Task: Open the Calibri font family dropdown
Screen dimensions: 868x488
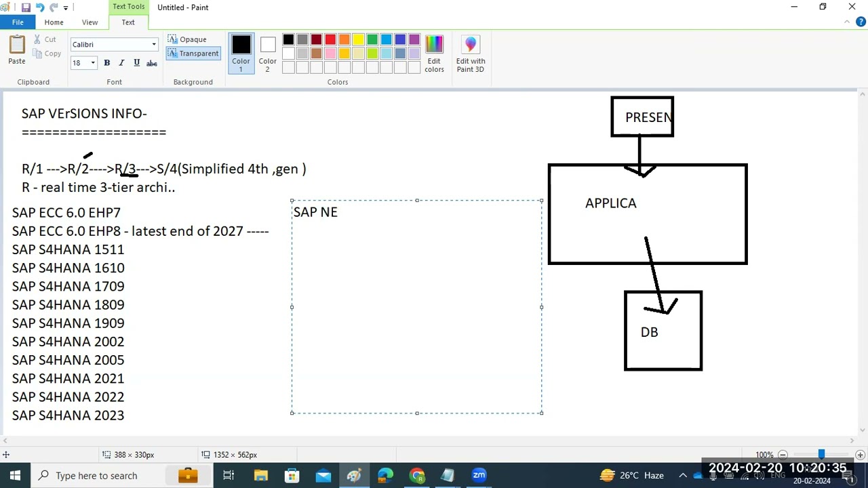Action: tap(154, 45)
